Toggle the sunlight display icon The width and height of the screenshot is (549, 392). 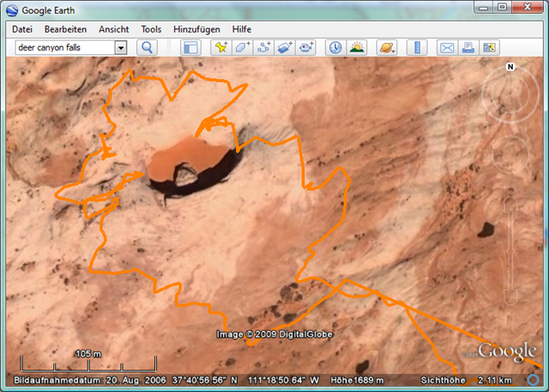pyautogui.click(x=356, y=48)
